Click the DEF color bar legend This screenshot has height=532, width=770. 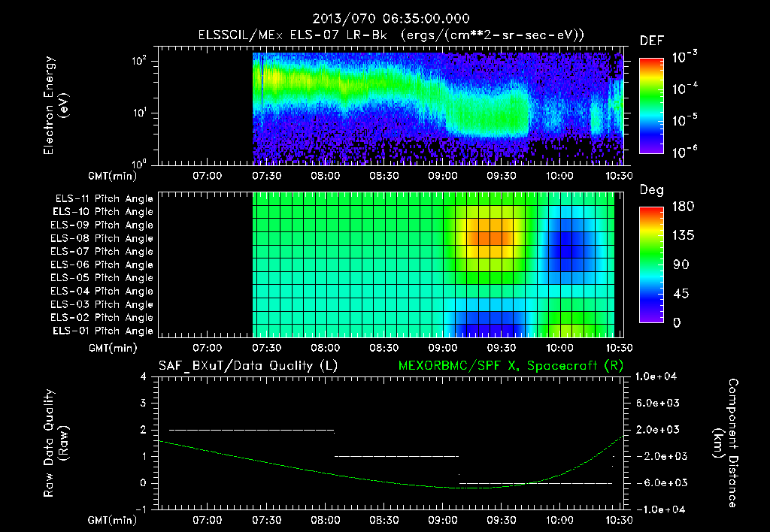coord(651,106)
